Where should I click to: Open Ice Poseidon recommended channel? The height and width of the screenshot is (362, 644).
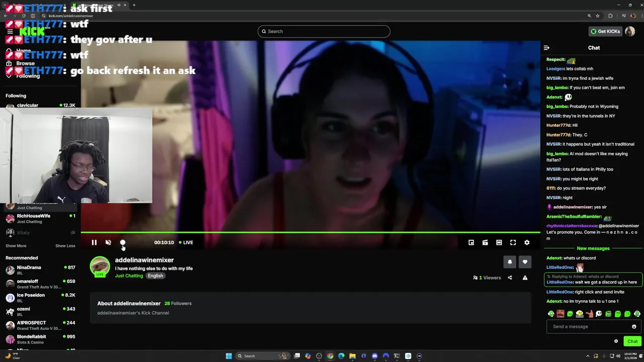40,298
